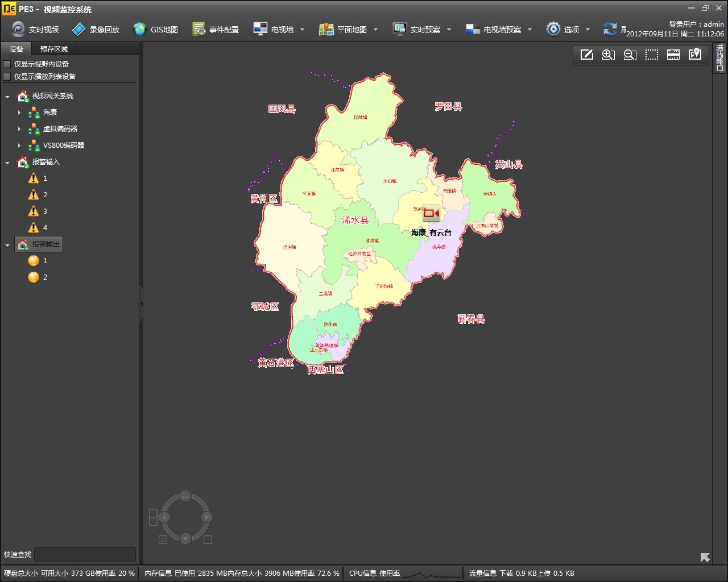Click 团风县 label on the map

click(x=282, y=109)
